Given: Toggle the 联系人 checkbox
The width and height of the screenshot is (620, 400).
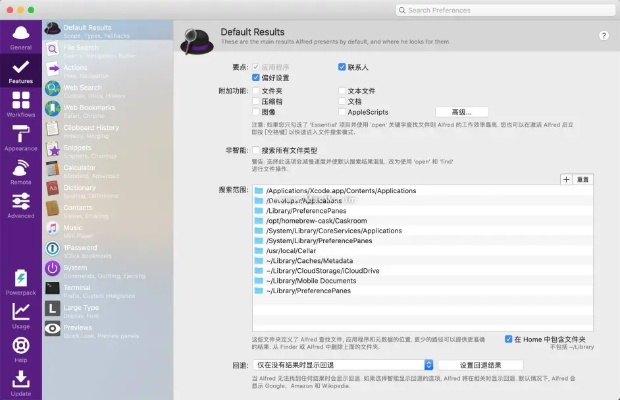Looking at the screenshot, I should pyautogui.click(x=342, y=66).
